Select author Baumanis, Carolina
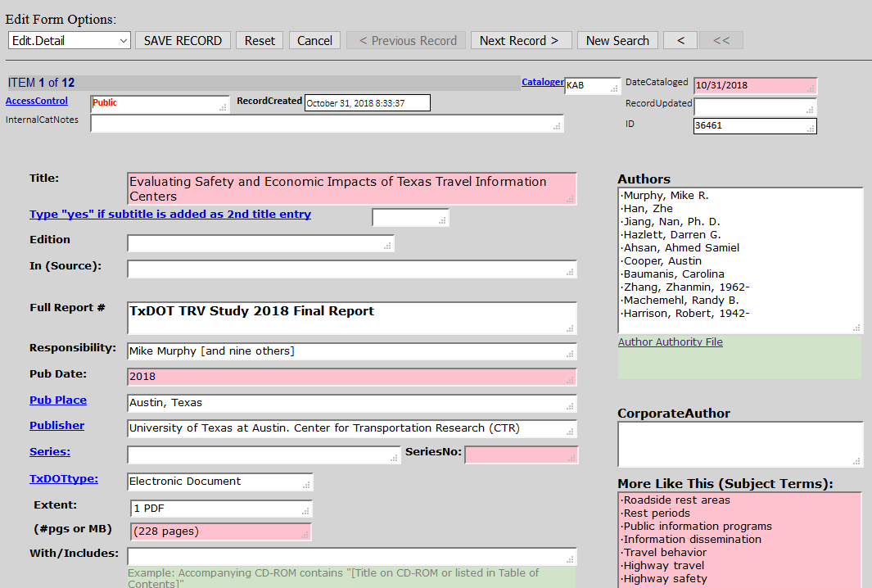This screenshot has height=588, width=872. pos(672,274)
